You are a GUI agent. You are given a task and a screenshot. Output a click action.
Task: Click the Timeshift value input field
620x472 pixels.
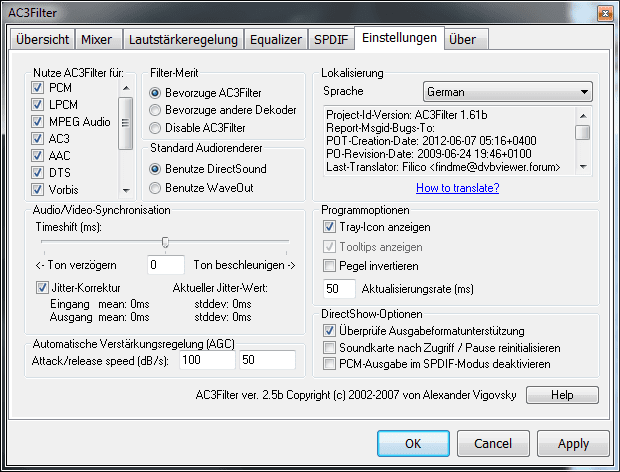click(166, 265)
